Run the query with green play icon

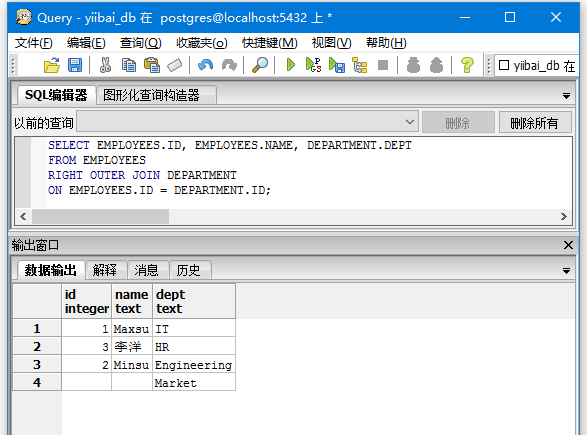291,65
